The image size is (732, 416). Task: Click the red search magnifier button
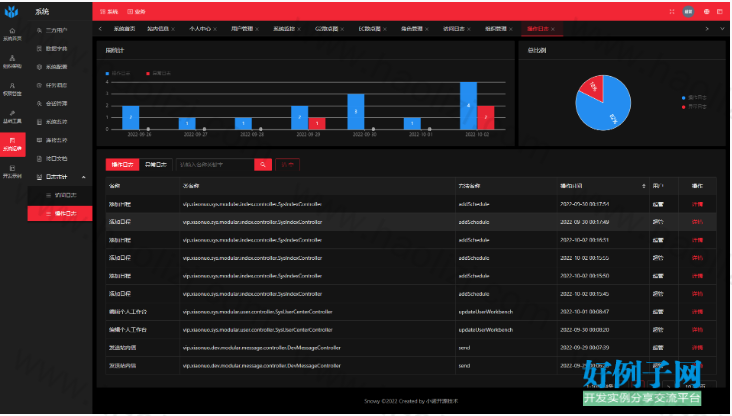click(x=263, y=164)
